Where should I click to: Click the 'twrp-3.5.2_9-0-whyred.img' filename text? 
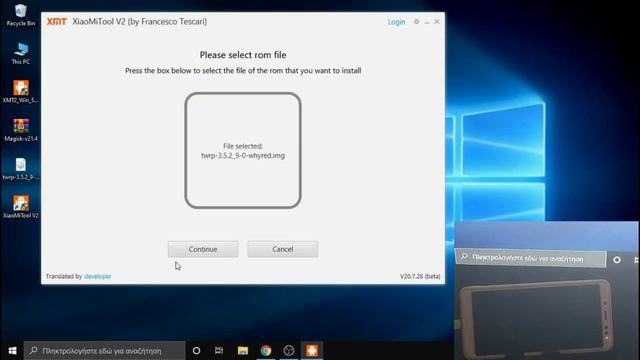pyautogui.click(x=243, y=156)
